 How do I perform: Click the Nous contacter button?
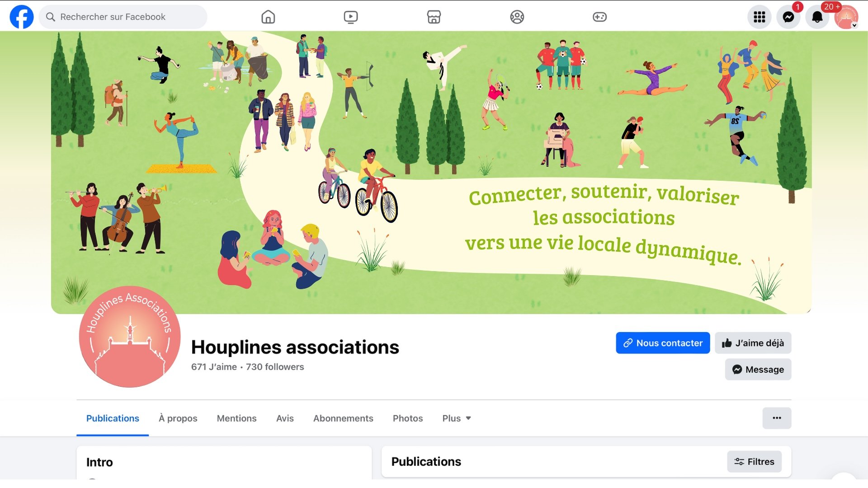click(663, 343)
